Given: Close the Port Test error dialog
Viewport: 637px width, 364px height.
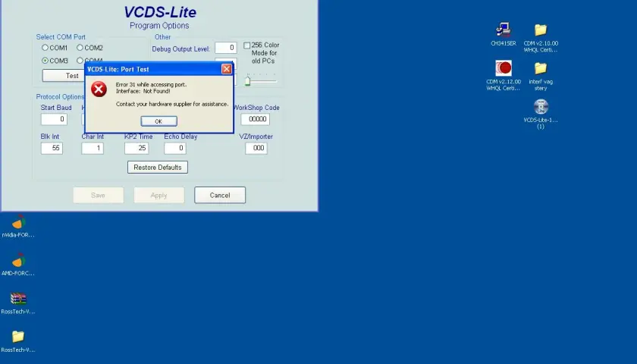Looking at the screenshot, I should pyautogui.click(x=227, y=69).
